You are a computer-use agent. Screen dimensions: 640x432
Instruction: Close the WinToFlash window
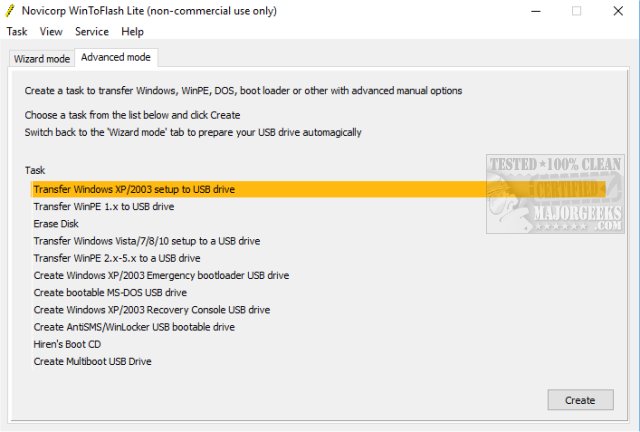(x=616, y=10)
